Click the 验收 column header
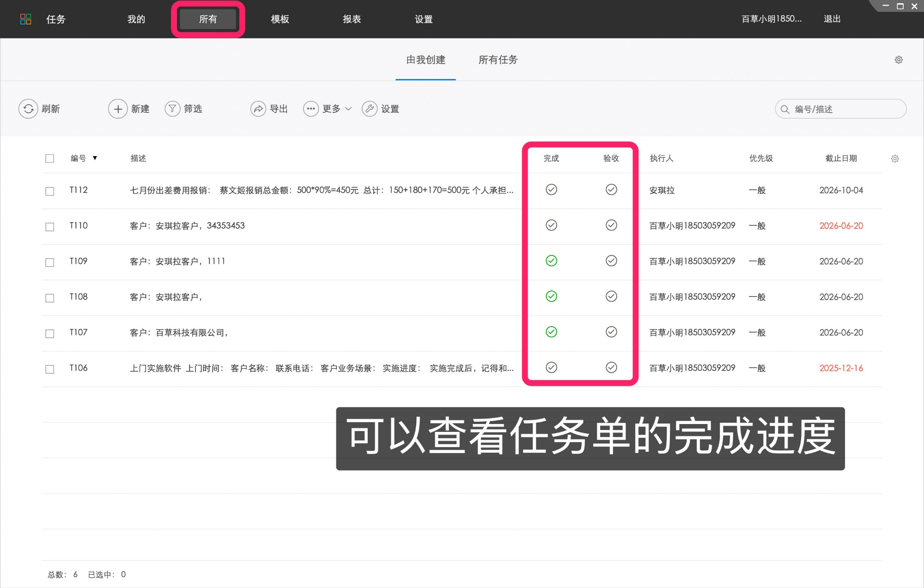 coord(611,158)
